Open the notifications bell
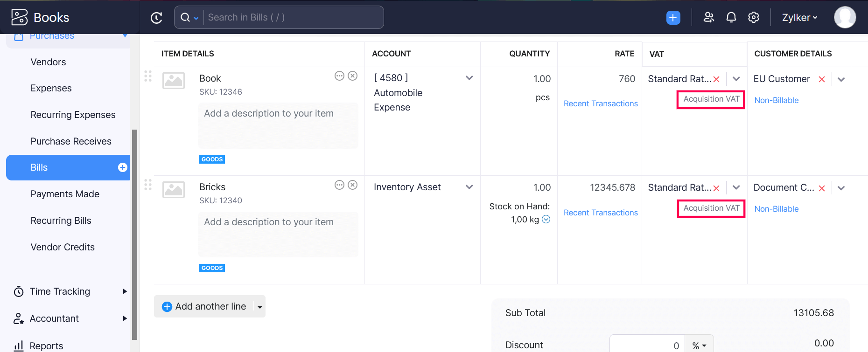 point(731,18)
